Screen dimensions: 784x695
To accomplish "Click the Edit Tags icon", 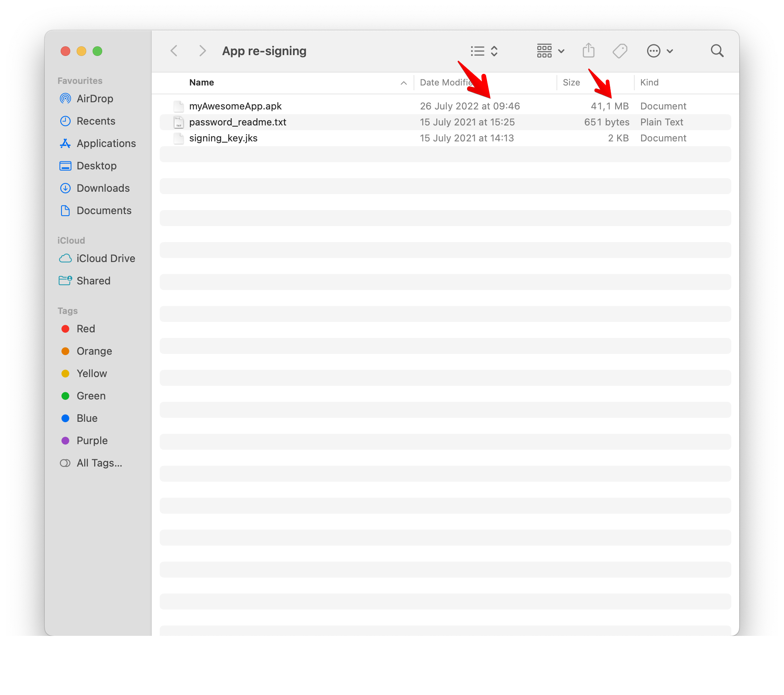I will click(620, 51).
